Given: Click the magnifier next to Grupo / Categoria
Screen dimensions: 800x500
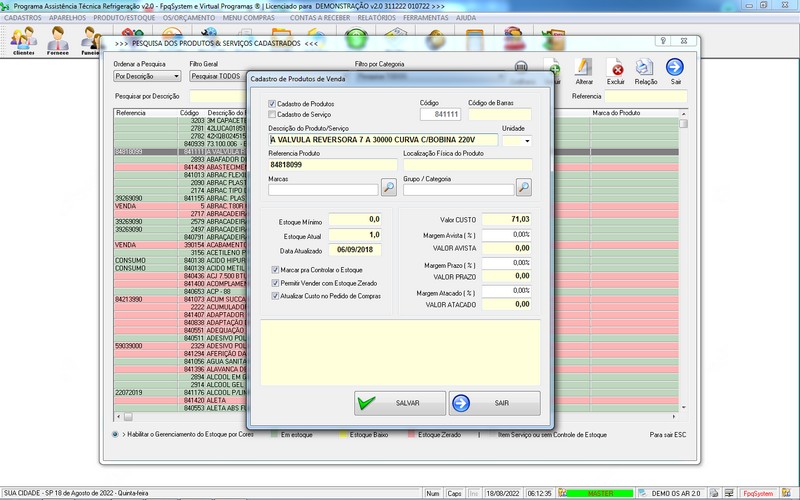Looking at the screenshot, I should 523,187.
